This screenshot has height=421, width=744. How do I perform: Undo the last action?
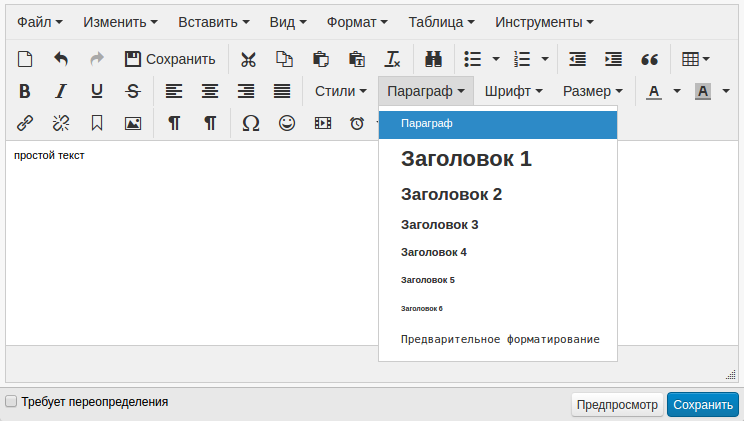[x=61, y=59]
